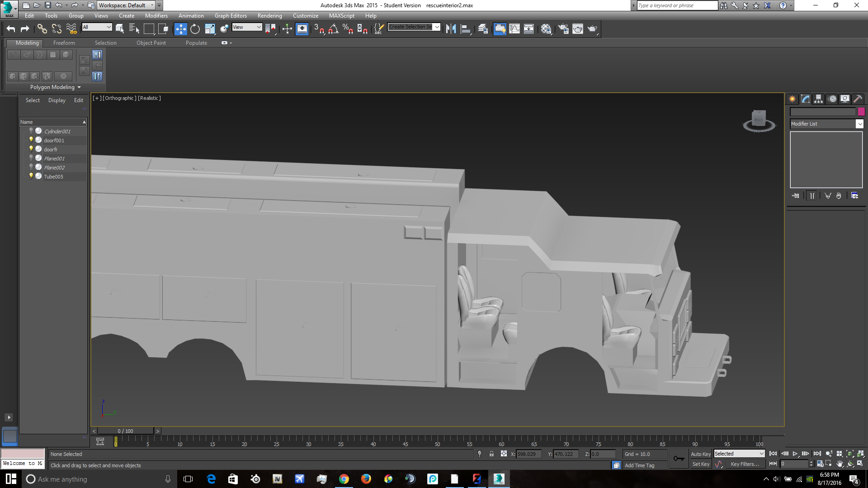Open the Hierarchy command panel tab
This screenshot has height=488, width=868.
tap(818, 99)
